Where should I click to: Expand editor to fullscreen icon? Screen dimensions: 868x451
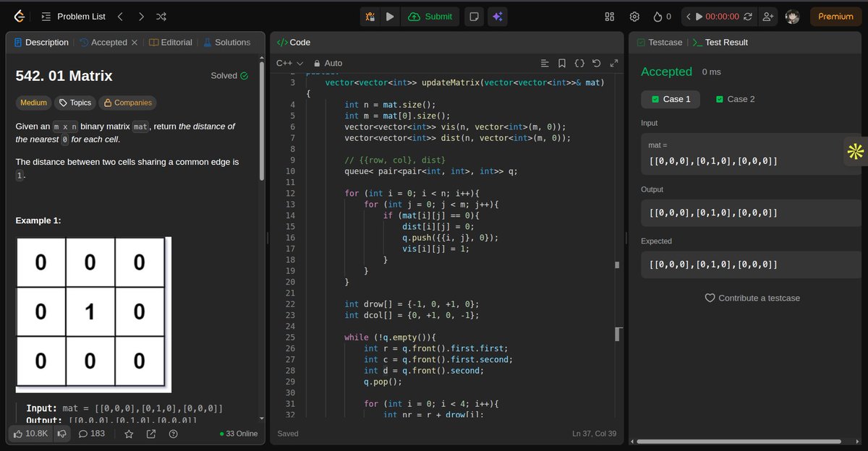coord(614,63)
